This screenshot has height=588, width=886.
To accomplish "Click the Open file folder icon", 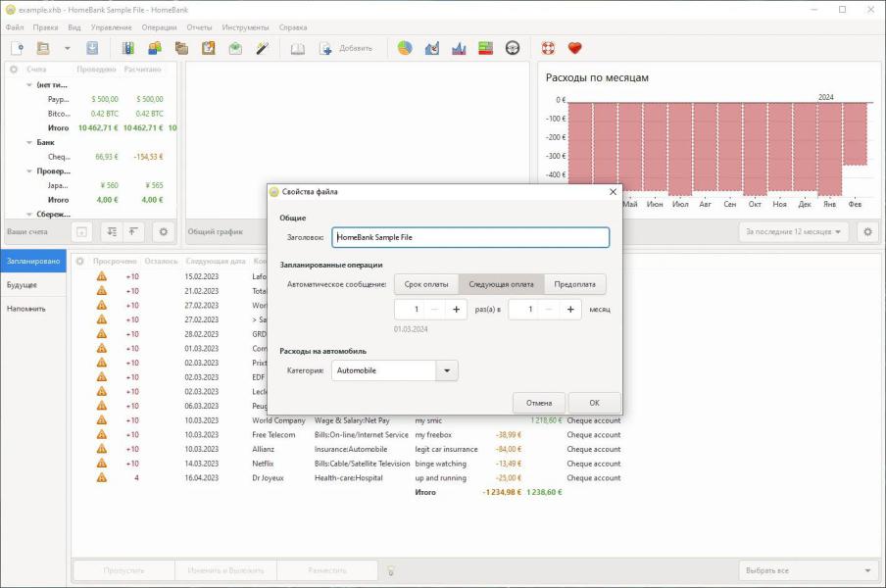I will tap(43, 49).
